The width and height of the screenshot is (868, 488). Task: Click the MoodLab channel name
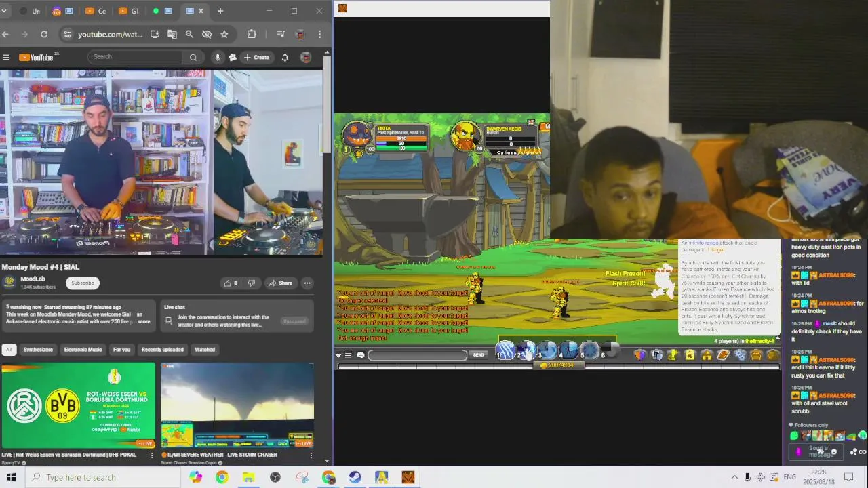tap(33, 279)
